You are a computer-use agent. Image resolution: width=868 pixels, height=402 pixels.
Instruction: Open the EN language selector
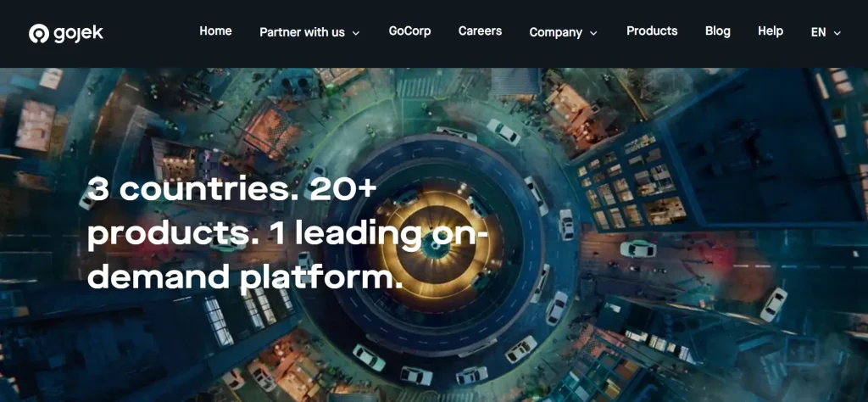[826, 32]
